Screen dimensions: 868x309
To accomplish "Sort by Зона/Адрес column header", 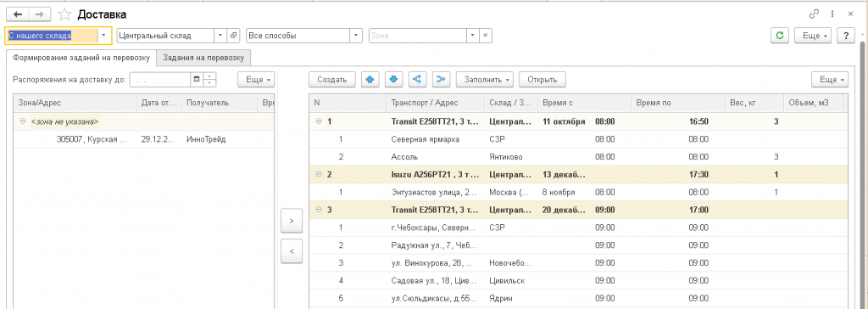I will coord(75,104).
